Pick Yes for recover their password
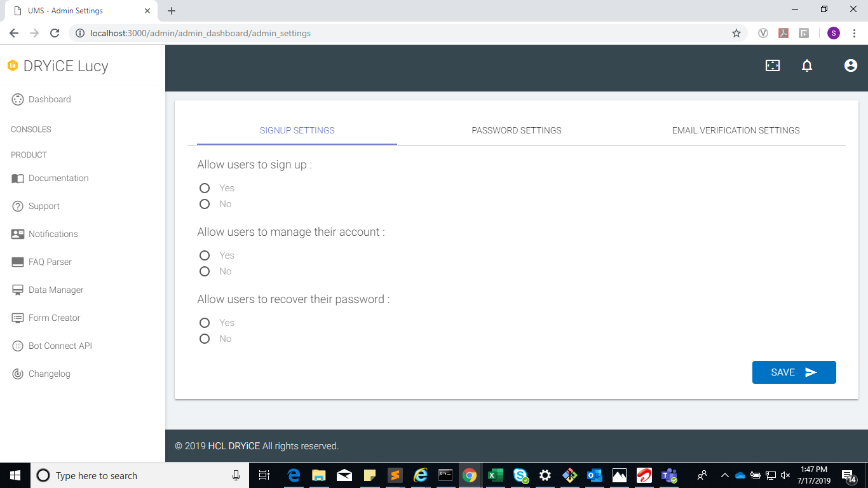The width and height of the screenshot is (868, 488). [x=205, y=323]
